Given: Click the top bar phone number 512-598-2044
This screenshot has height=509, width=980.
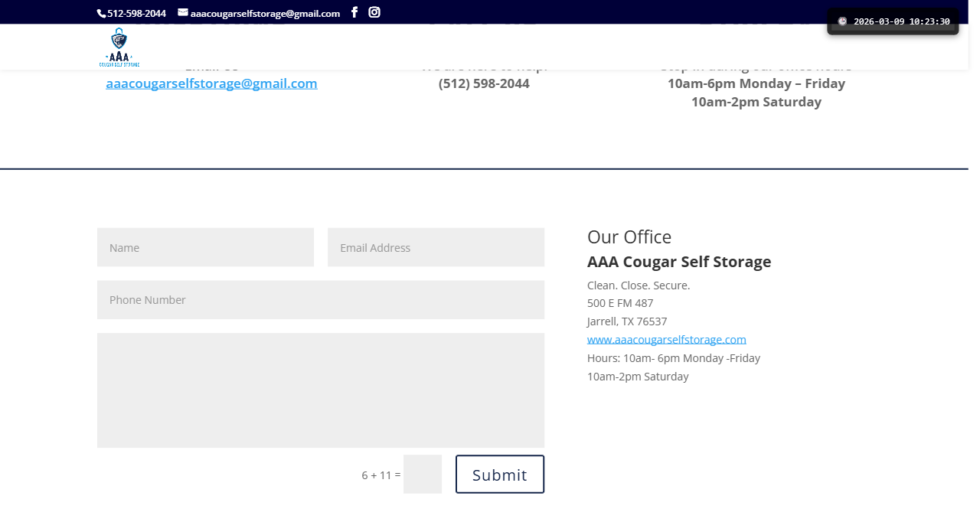Looking at the screenshot, I should (x=136, y=13).
